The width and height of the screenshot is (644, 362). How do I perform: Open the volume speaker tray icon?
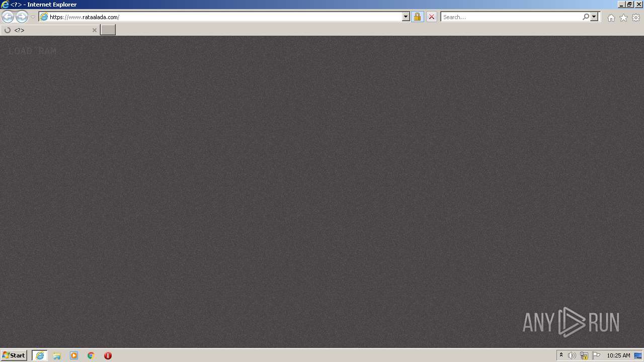572,355
